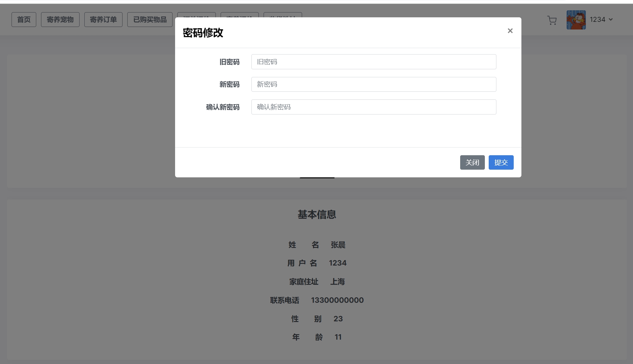The height and width of the screenshot is (364, 633).
Task: Click the phone number 13300000000
Action: tap(337, 300)
